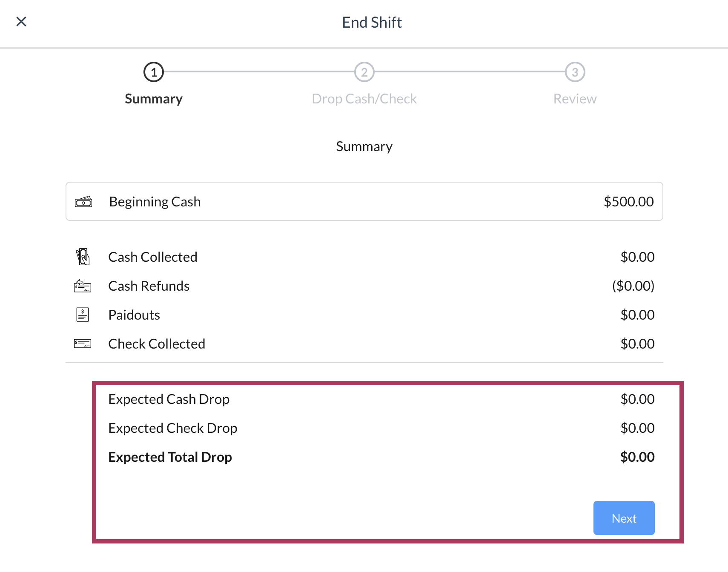Click the Cash Refunds icon
728x572 pixels.
[x=83, y=286]
